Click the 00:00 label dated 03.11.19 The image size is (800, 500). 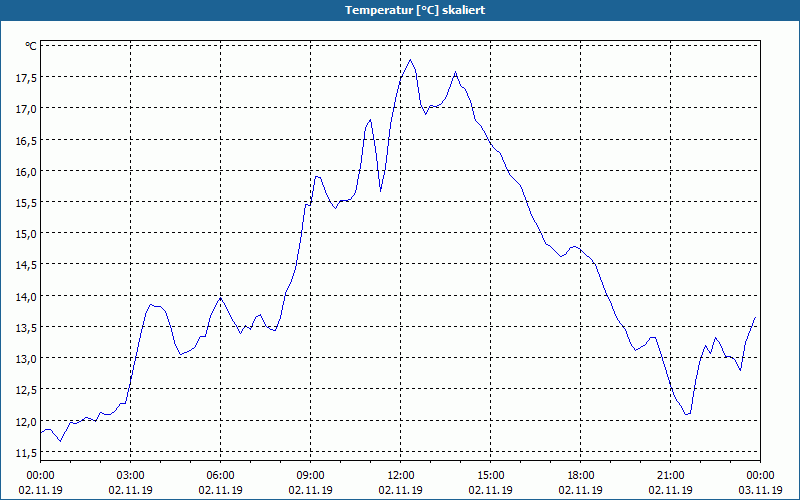tap(760, 475)
